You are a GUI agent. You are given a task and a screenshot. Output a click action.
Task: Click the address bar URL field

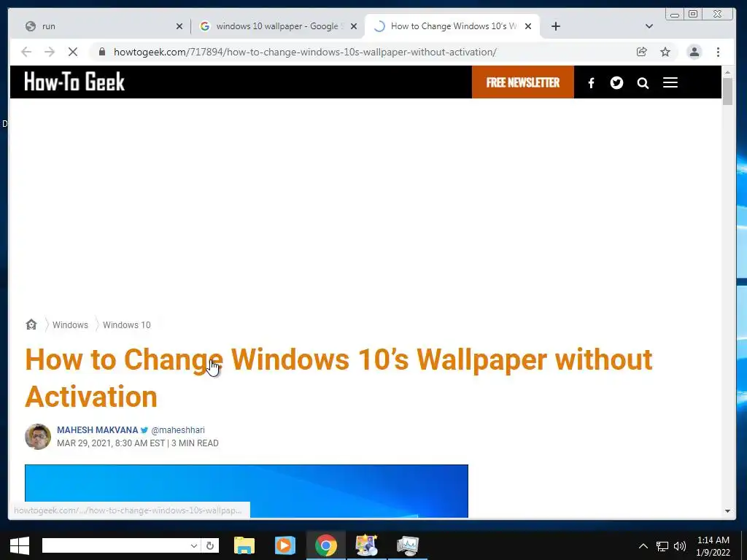pyautogui.click(x=305, y=52)
